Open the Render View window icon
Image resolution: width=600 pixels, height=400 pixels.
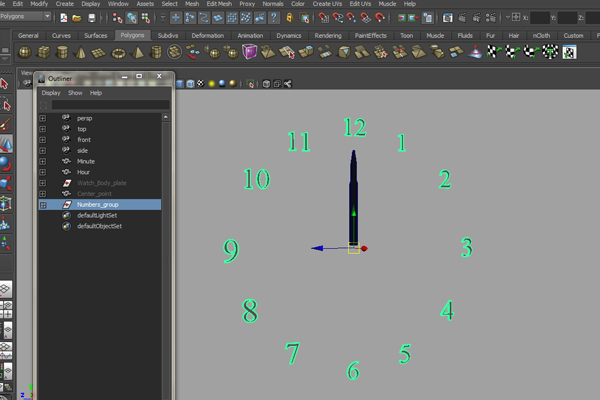tap(447, 18)
